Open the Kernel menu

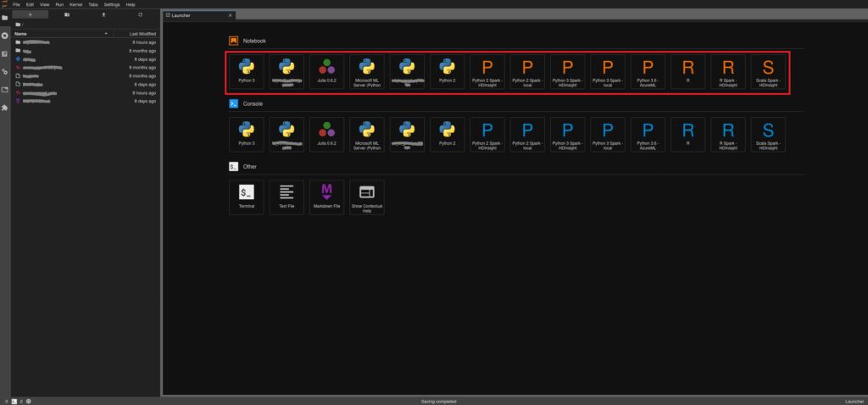(75, 4)
